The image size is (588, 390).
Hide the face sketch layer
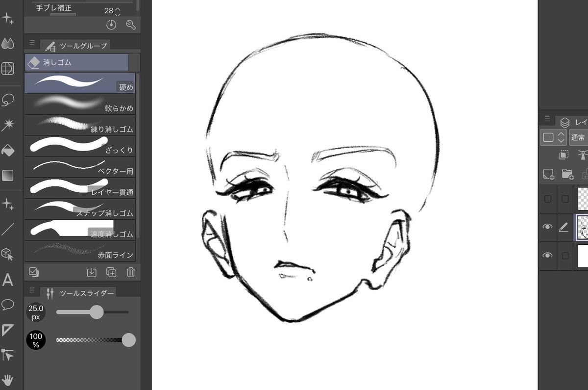(x=548, y=227)
